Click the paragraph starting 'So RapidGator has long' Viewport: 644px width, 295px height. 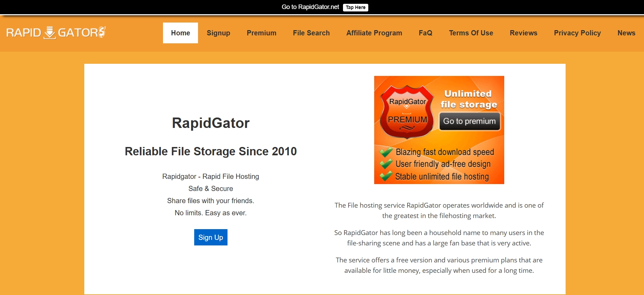pyautogui.click(x=439, y=238)
